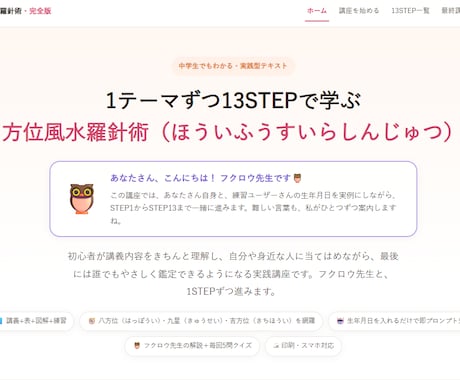Click the 生年月日を入れるだけで即プロンプト chip
The image size is (460, 380).
tap(395, 321)
